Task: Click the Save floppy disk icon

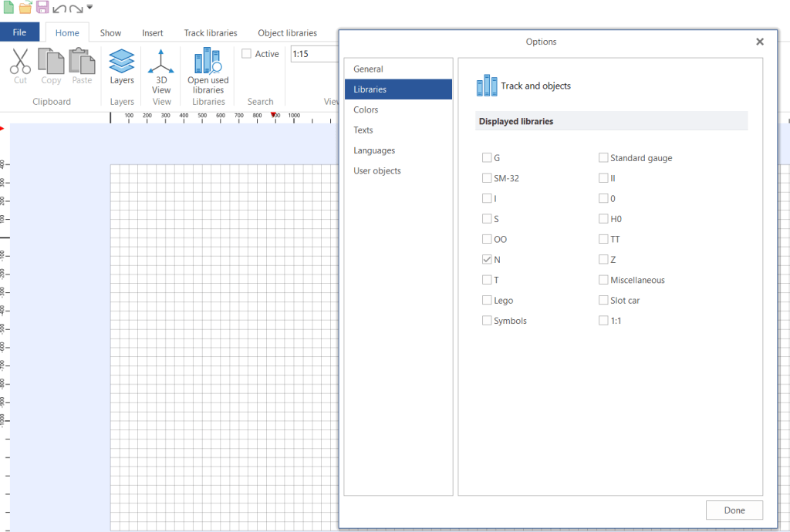Action: [x=42, y=8]
